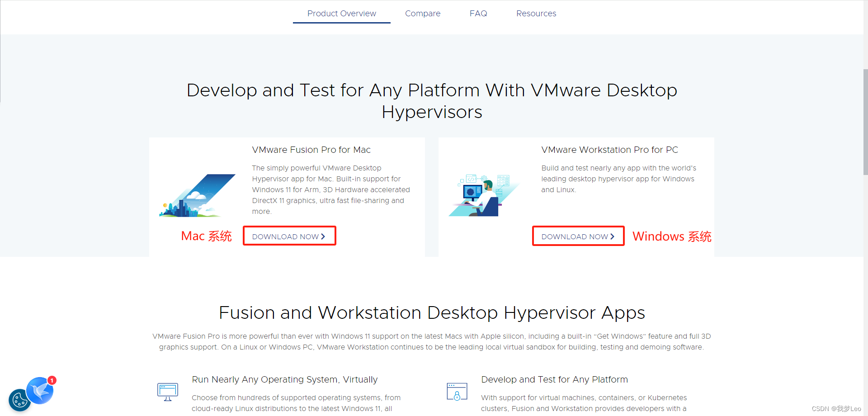Open the Product Overview tab

tap(341, 14)
